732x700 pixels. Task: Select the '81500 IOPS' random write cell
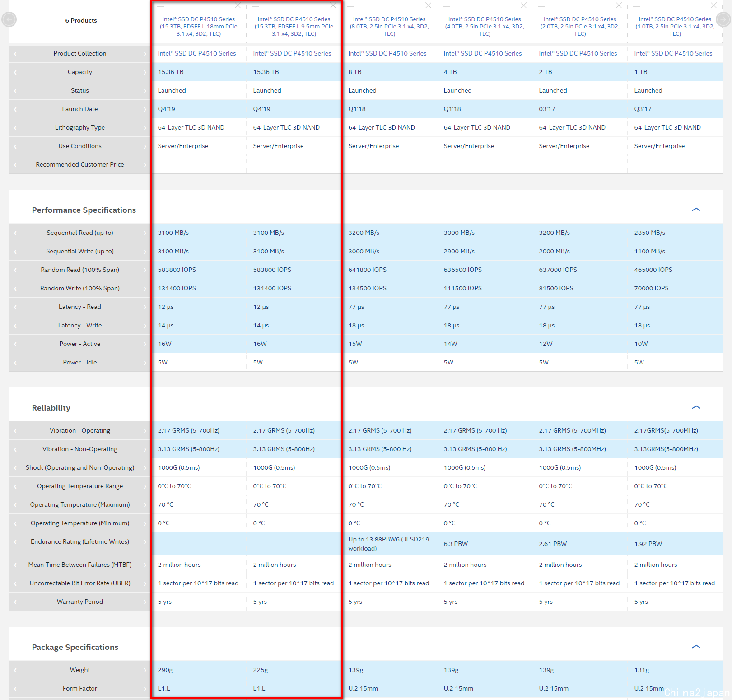580,288
